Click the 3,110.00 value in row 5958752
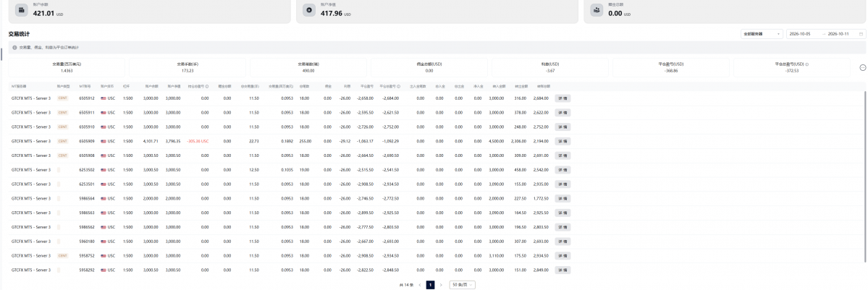The width and height of the screenshot is (868, 290). coord(496,256)
